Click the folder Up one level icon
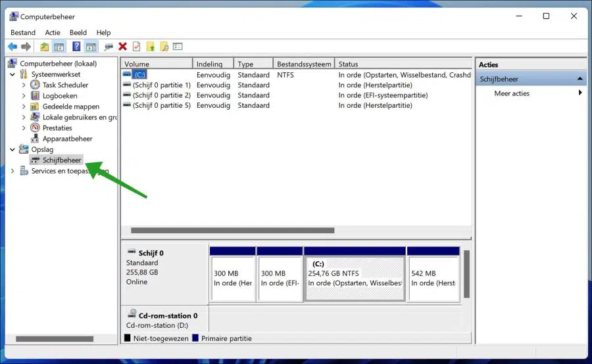The height and width of the screenshot is (364, 592). pyautogui.click(x=45, y=47)
